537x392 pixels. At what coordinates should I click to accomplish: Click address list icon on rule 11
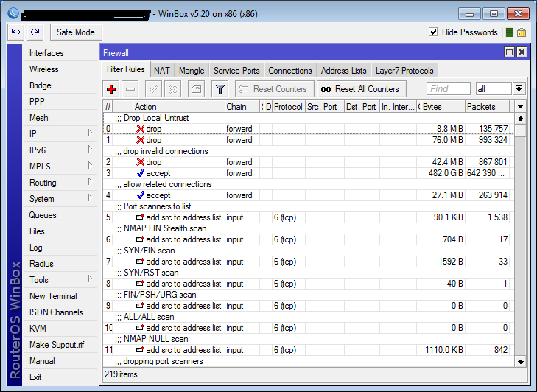[141, 350]
